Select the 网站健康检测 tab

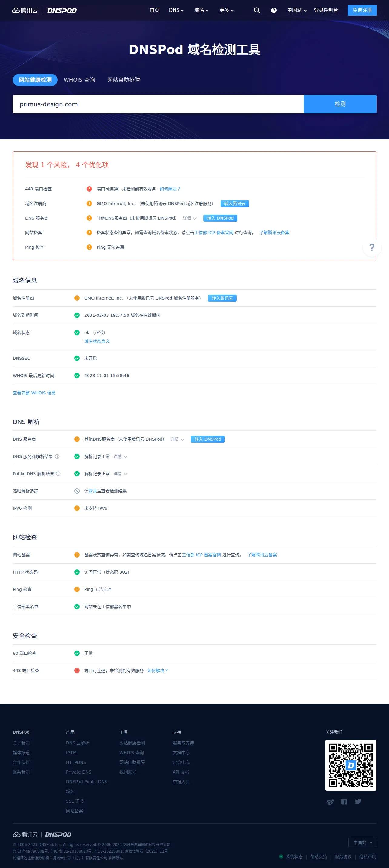coord(35,80)
